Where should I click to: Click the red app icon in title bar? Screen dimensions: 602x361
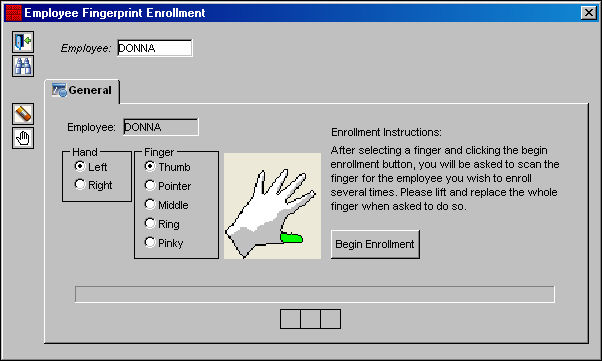point(13,13)
